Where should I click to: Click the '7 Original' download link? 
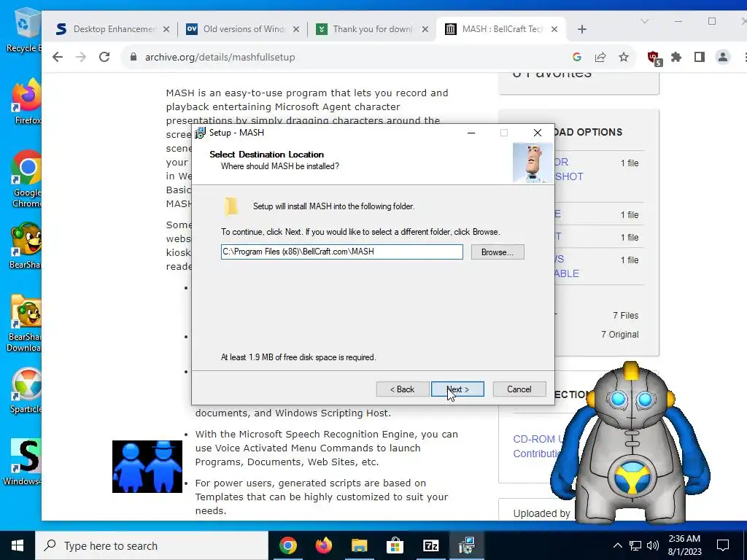tap(620, 334)
